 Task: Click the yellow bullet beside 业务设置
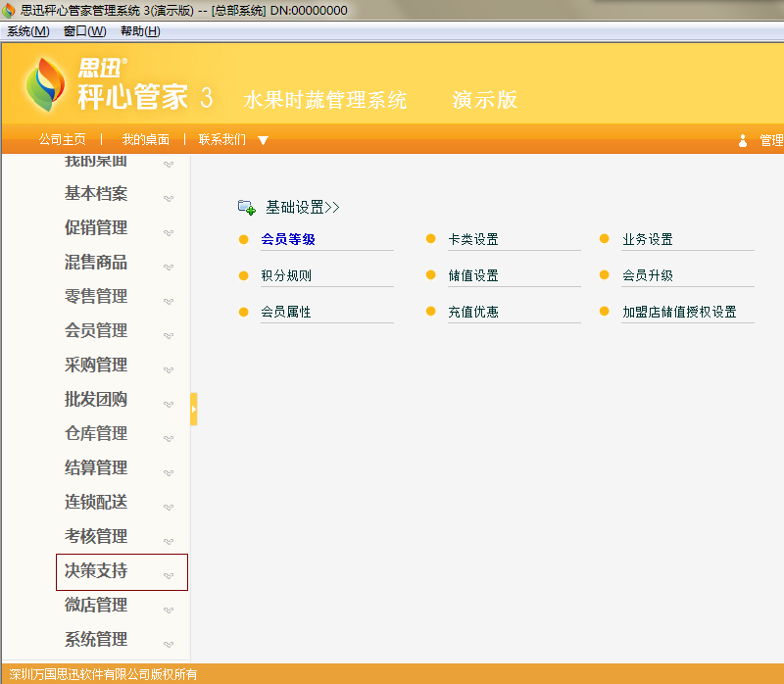coord(605,239)
